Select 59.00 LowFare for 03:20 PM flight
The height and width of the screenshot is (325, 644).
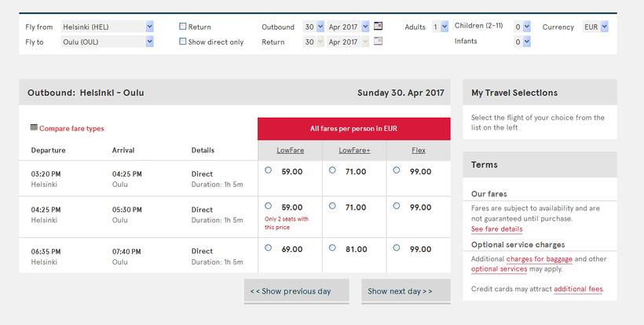[x=269, y=170]
